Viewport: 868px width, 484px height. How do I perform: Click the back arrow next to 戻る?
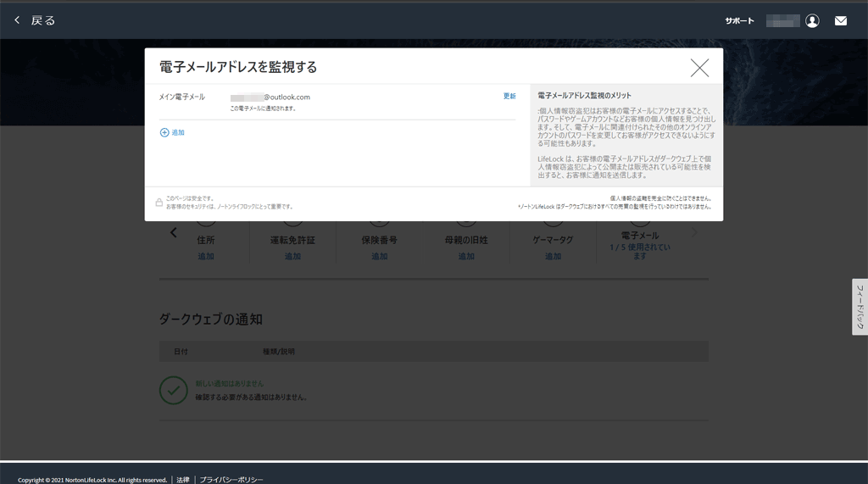(17, 20)
